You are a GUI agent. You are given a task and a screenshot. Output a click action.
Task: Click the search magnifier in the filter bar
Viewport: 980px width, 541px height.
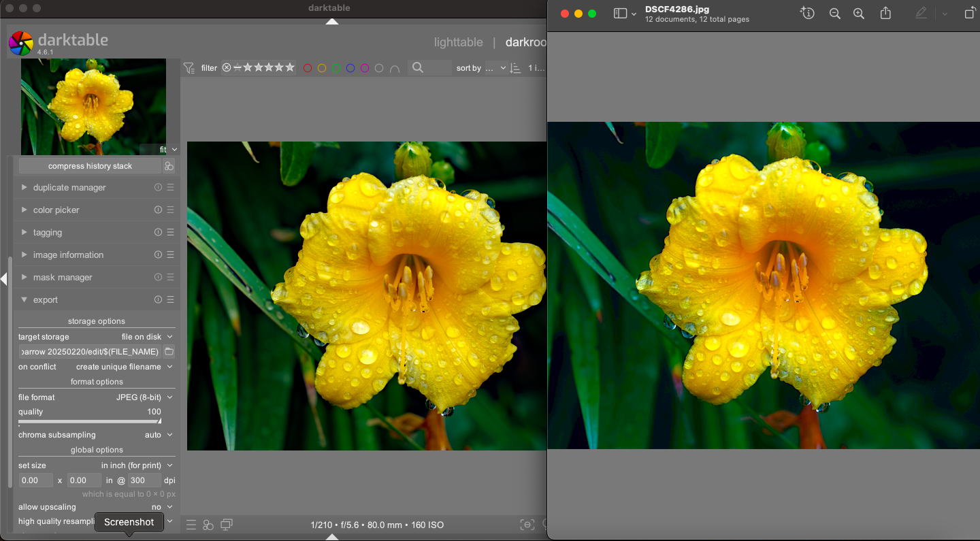[418, 67]
